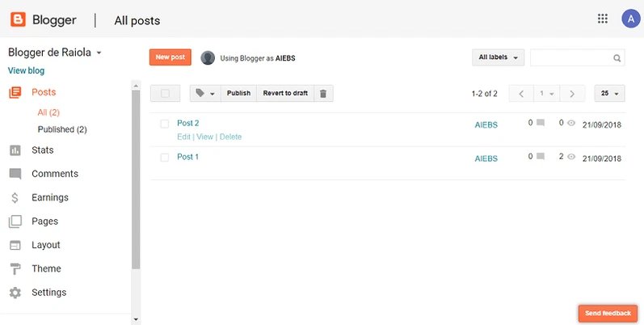This screenshot has height=325, width=644.
Task: Open the account avatar with letter A
Action: [x=631, y=19]
